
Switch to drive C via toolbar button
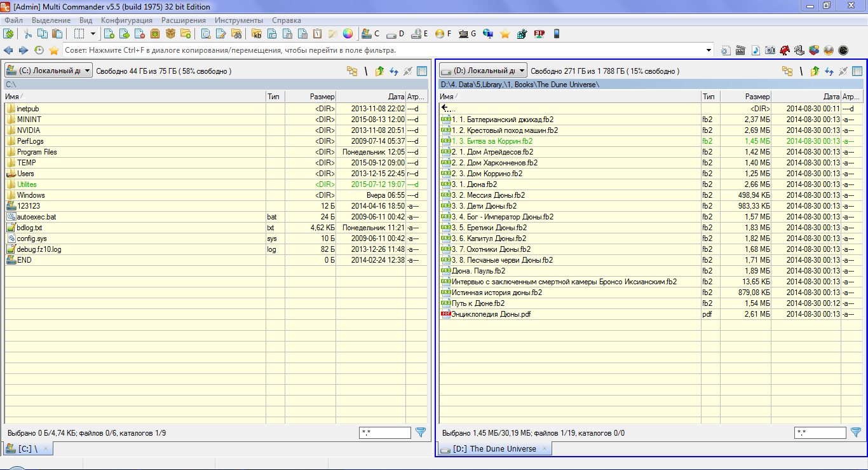coord(370,34)
